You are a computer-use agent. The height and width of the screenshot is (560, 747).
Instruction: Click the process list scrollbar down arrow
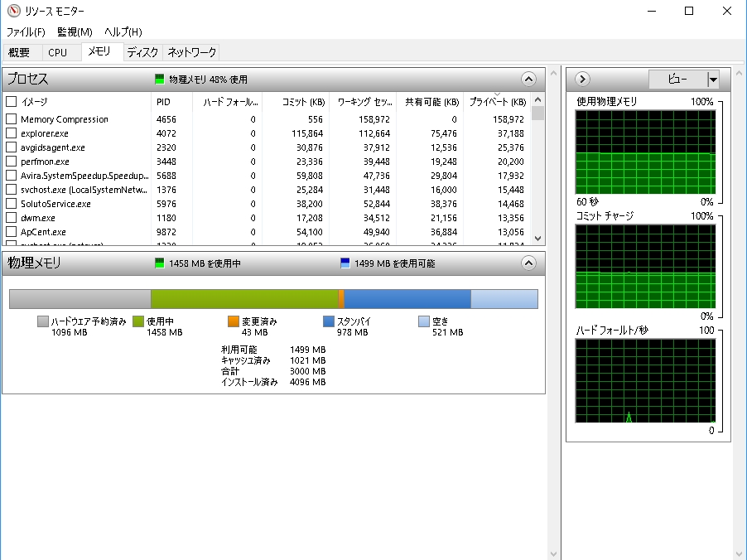coord(537,239)
